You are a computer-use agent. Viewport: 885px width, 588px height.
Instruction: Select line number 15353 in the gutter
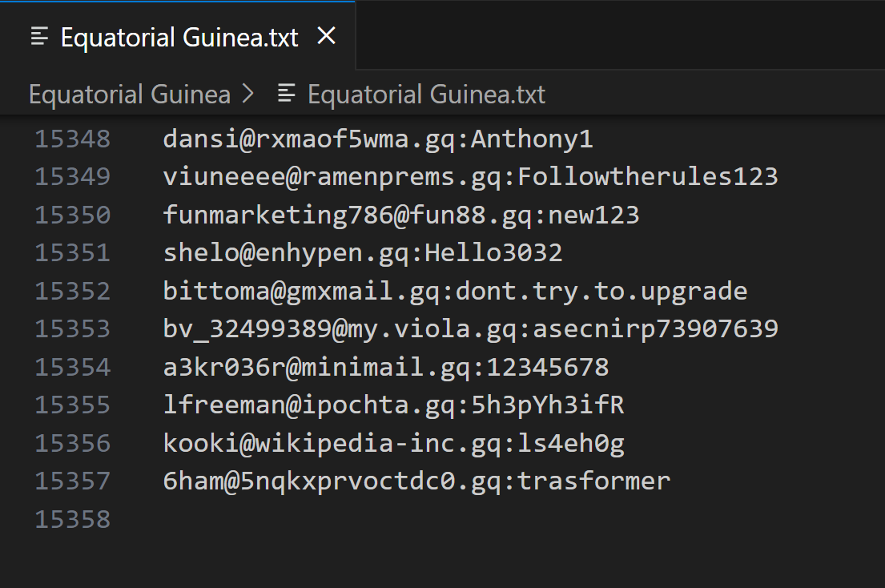coord(73,329)
